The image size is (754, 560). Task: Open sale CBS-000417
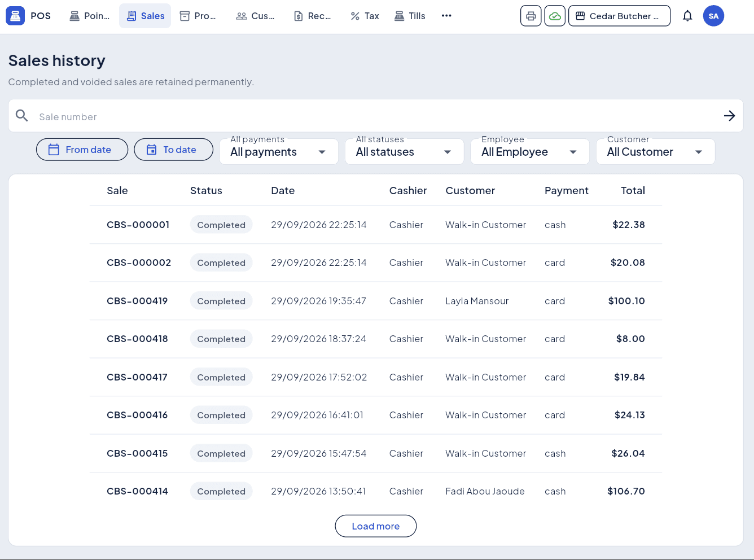tap(137, 377)
